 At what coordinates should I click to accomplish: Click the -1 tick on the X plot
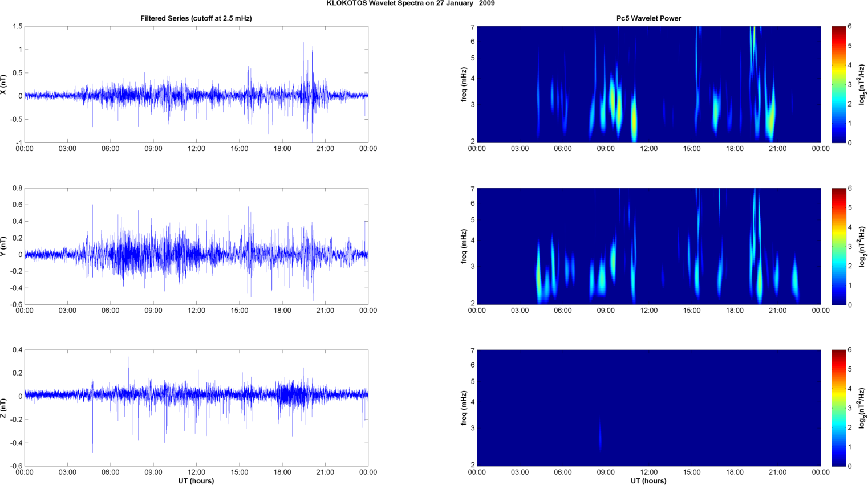(19, 142)
